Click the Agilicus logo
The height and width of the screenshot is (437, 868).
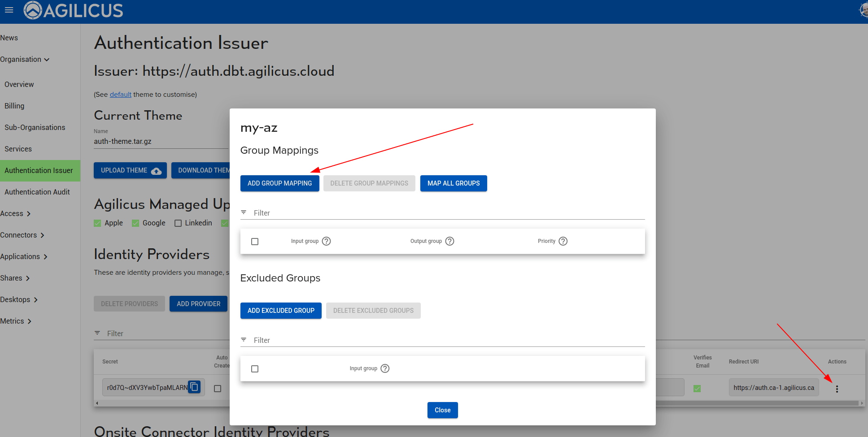(74, 10)
